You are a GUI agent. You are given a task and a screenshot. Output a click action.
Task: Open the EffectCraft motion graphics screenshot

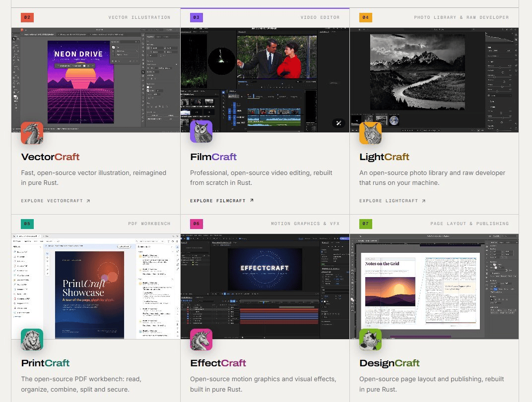265,287
